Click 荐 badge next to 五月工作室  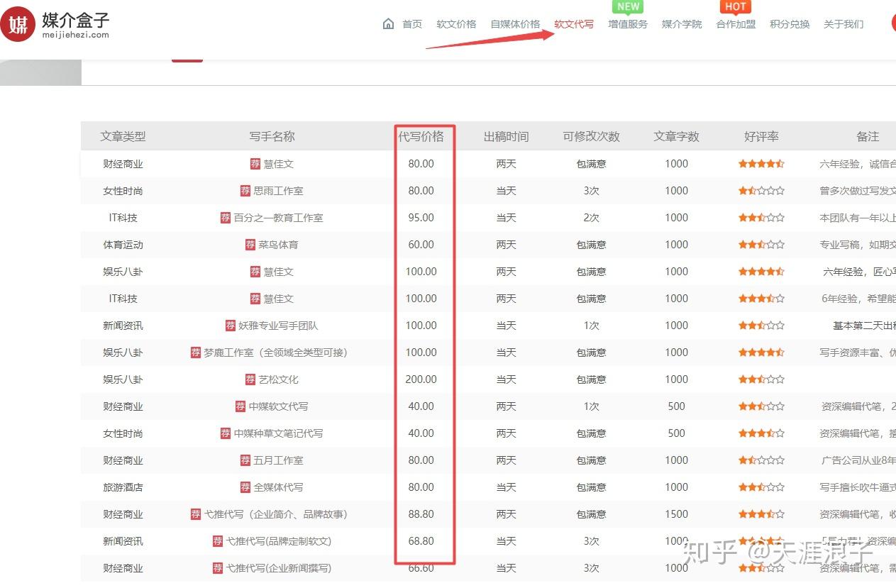click(245, 460)
